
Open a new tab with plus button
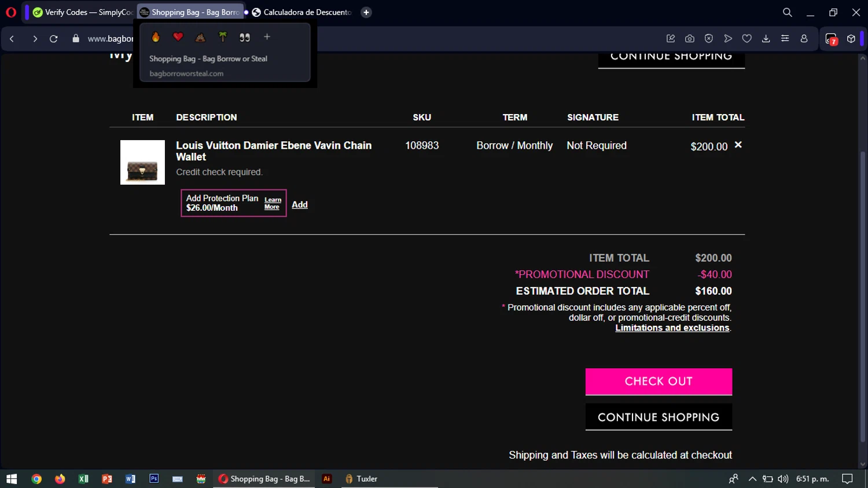[366, 12]
